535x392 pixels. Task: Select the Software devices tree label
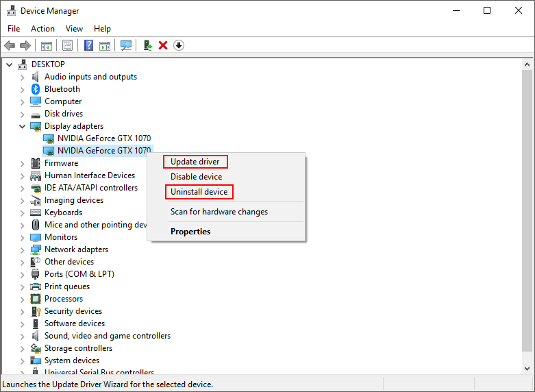click(x=75, y=323)
